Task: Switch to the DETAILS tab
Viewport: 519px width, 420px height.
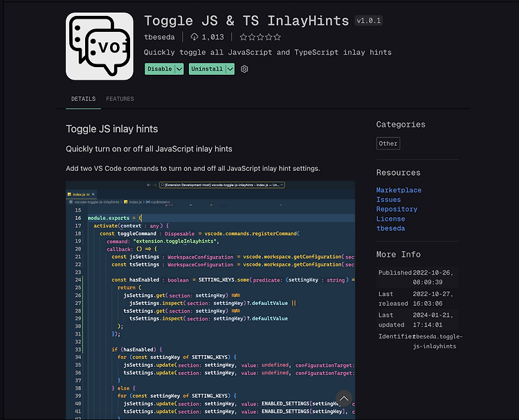Action: click(x=84, y=99)
